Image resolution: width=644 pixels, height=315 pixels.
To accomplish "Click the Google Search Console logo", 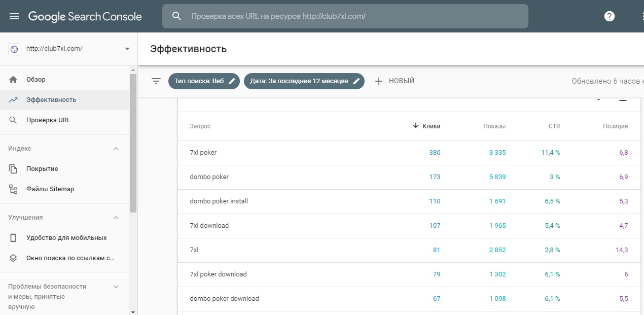I will (85, 16).
